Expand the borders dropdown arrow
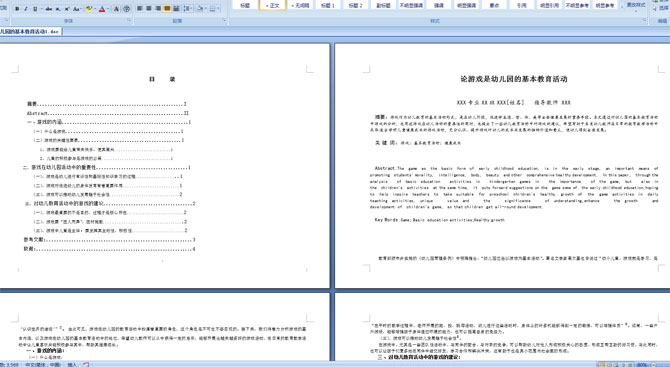This screenshot has width=670, height=367. coord(218,9)
